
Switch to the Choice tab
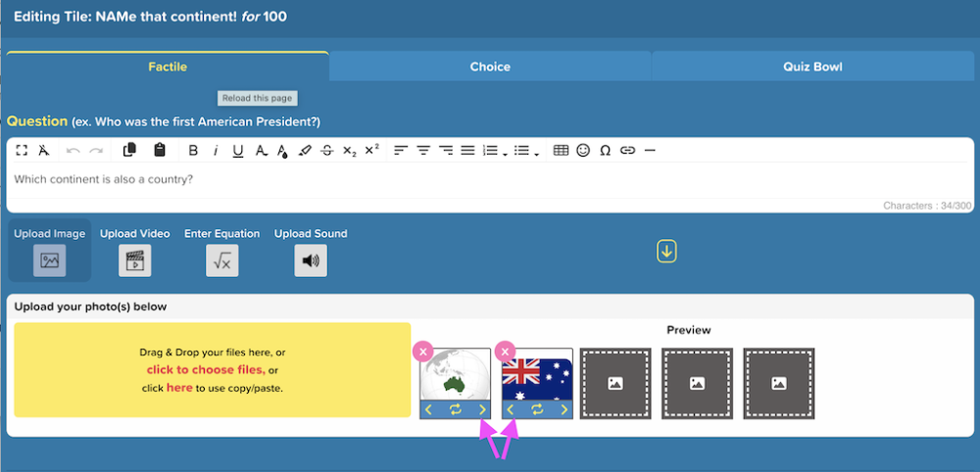click(x=490, y=67)
